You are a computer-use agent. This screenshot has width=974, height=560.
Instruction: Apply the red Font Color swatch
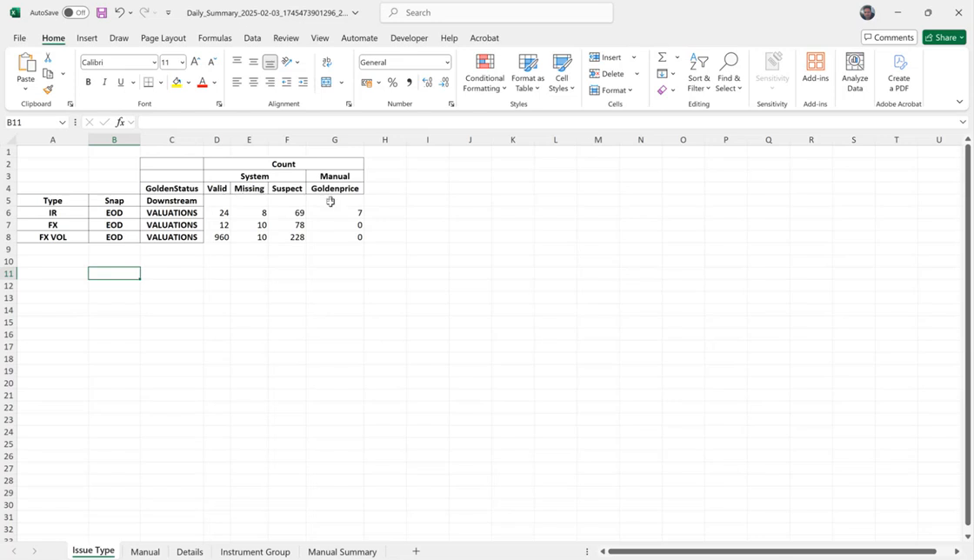[x=203, y=82]
